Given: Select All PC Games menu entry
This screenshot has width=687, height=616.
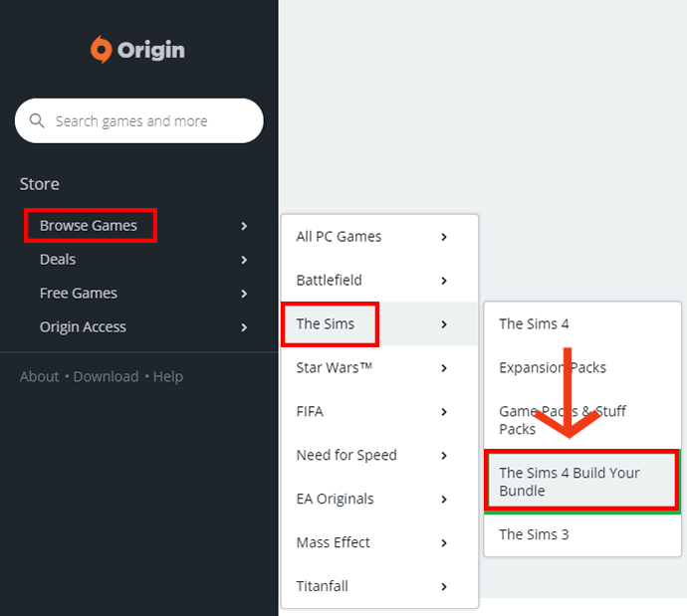Looking at the screenshot, I should pos(339,237).
